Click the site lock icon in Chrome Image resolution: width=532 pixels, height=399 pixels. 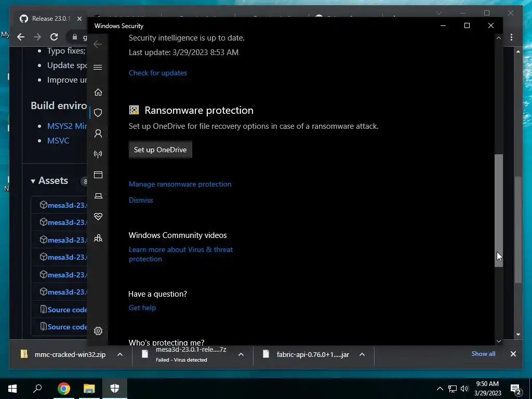[x=75, y=37]
